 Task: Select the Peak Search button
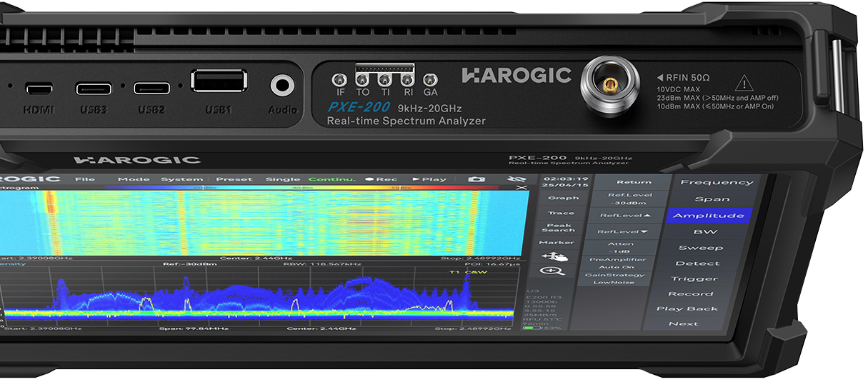click(x=559, y=228)
